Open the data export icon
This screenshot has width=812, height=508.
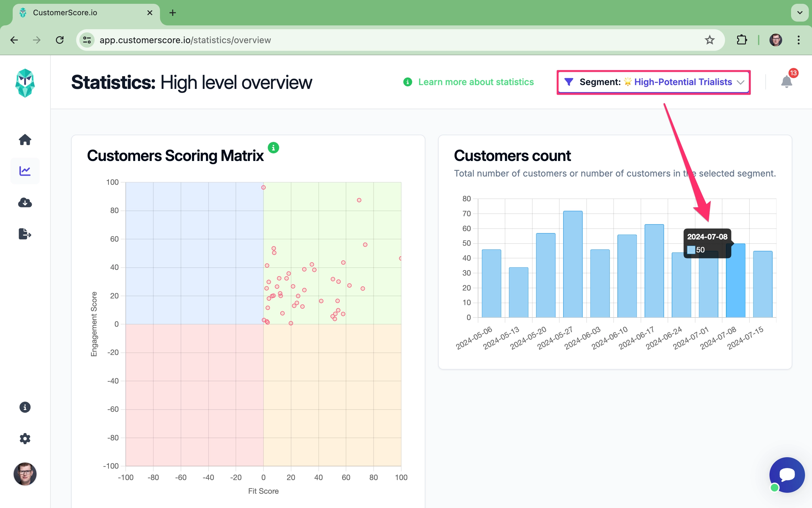pyautogui.click(x=24, y=234)
